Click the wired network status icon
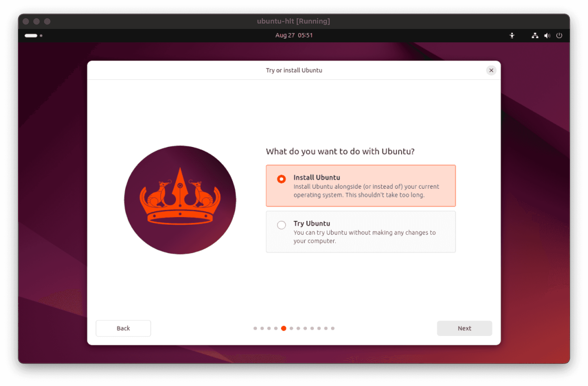 (535, 35)
